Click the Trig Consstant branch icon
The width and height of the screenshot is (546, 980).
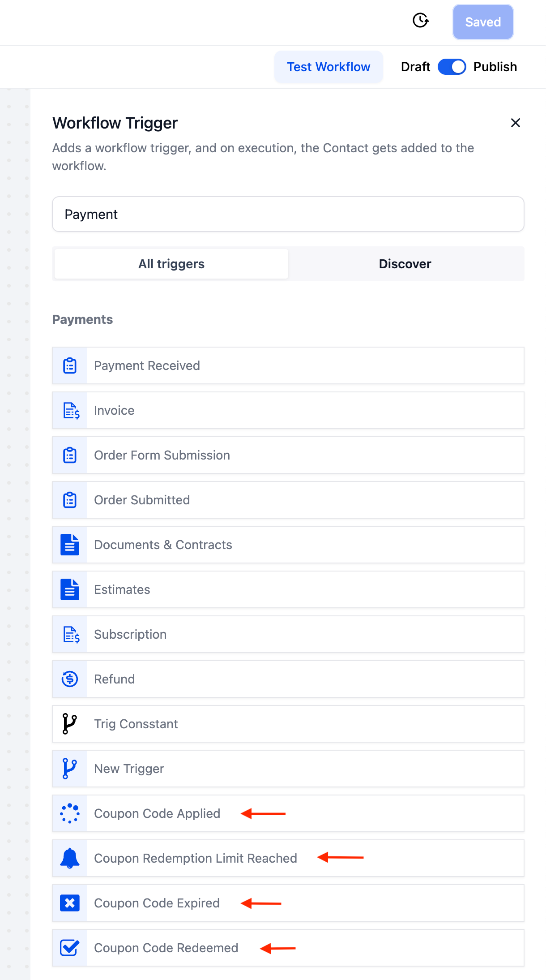(70, 724)
